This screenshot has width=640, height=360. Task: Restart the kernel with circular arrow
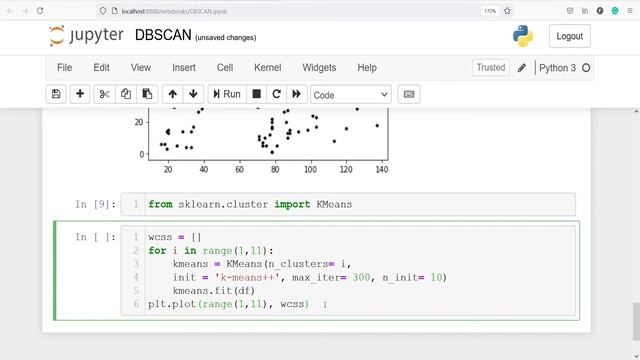[276, 94]
